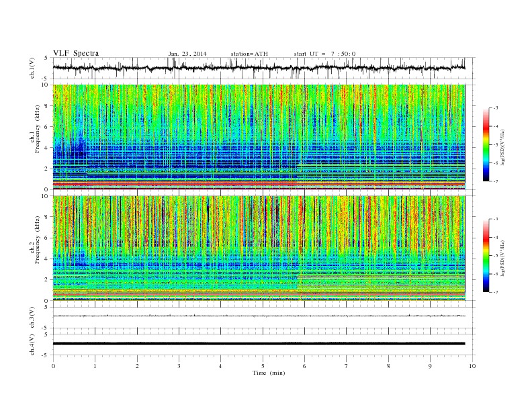Click the ch.2 spectrogram color bar
The image size is (532, 411).
[486, 256]
